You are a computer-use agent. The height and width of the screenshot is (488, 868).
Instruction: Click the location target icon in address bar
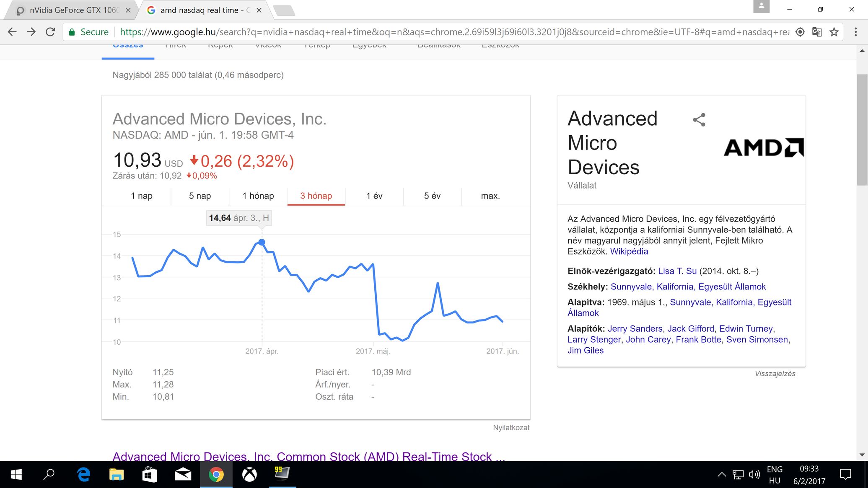coord(800,32)
